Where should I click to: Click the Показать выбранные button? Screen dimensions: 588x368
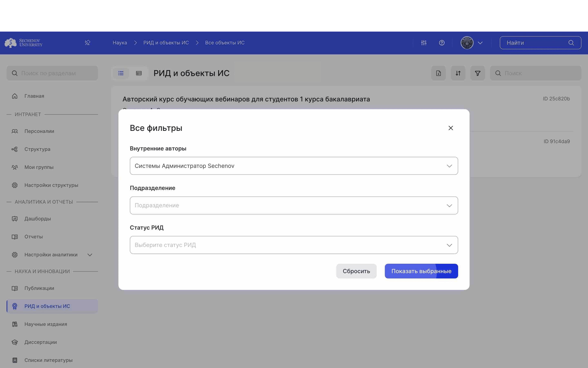(x=421, y=271)
